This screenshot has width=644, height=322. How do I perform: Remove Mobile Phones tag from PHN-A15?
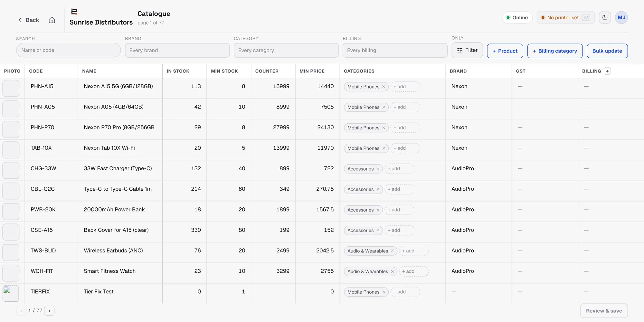[384, 87]
